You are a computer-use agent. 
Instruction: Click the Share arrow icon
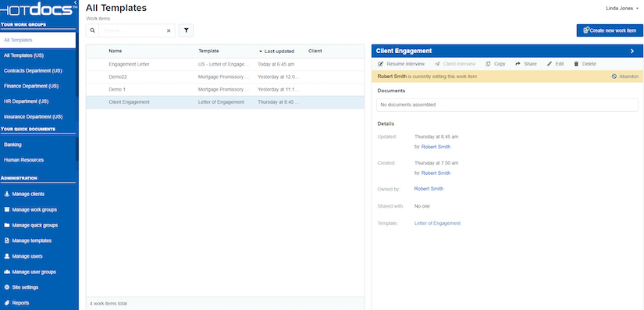click(x=518, y=64)
